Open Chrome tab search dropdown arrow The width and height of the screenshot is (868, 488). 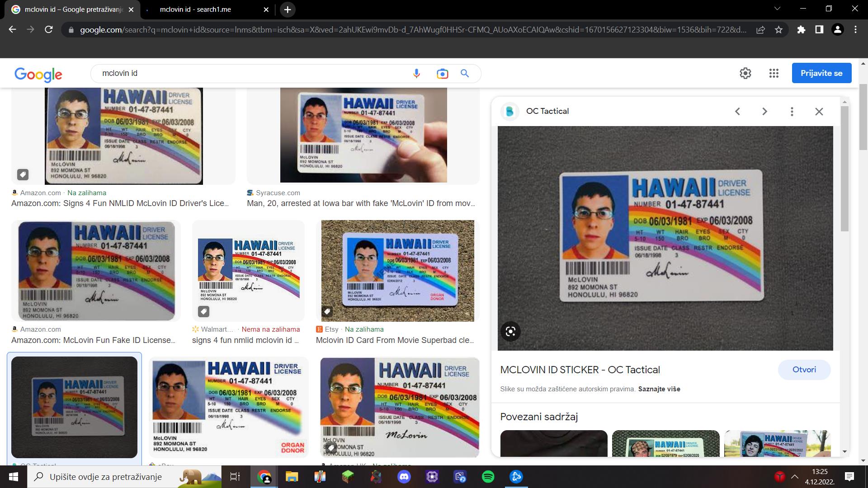point(778,9)
